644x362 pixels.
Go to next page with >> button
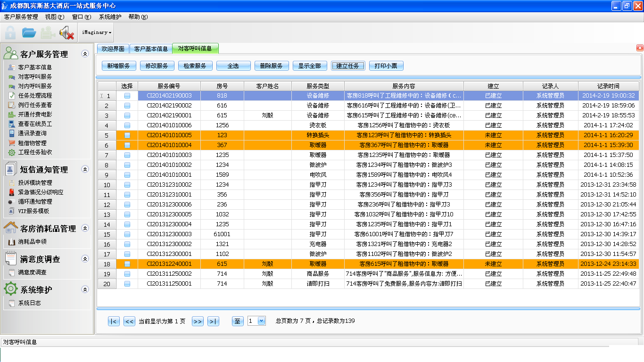tap(198, 321)
